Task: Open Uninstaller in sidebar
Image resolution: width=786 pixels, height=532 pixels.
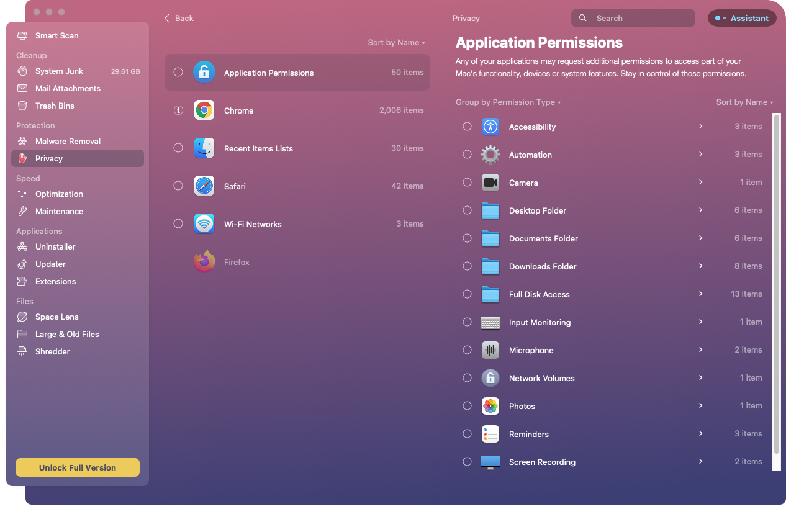Action: [78, 246]
